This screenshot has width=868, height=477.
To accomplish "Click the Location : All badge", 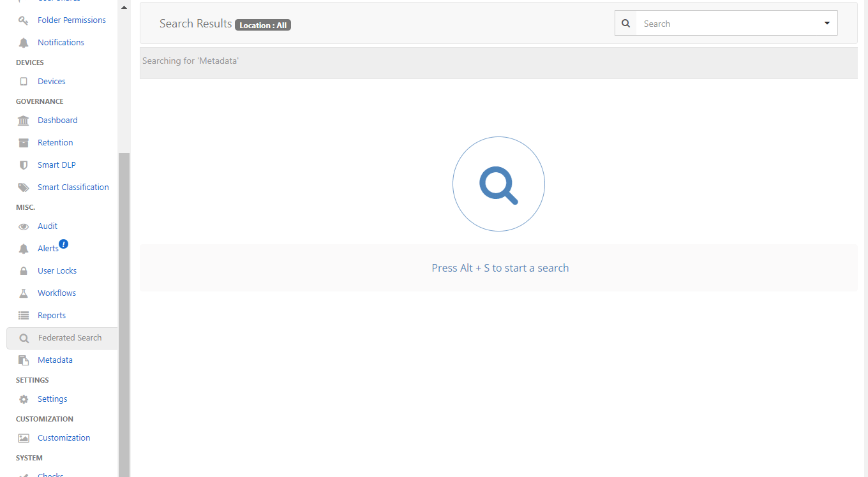I will 262,25.
